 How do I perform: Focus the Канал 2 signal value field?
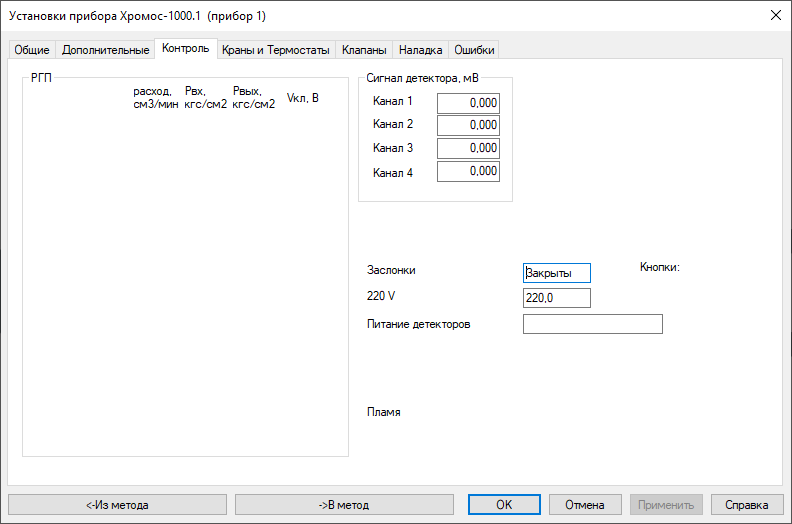(468, 125)
